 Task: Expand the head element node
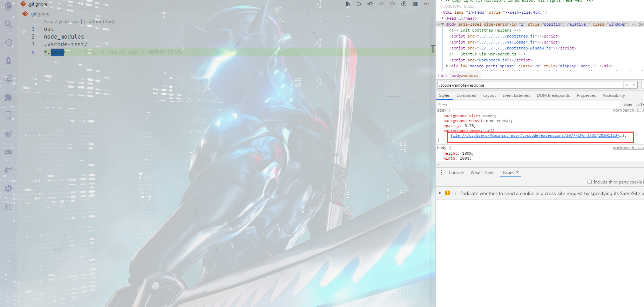pos(443,18)
